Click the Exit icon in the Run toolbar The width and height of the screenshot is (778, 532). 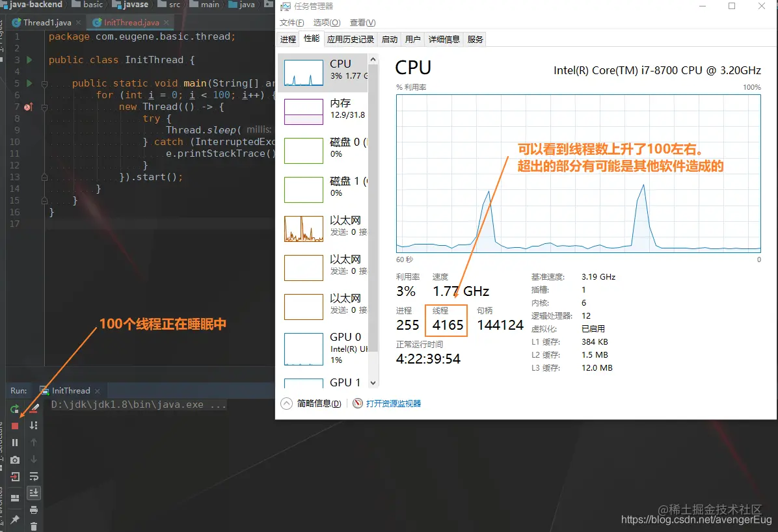pos(15,477)
